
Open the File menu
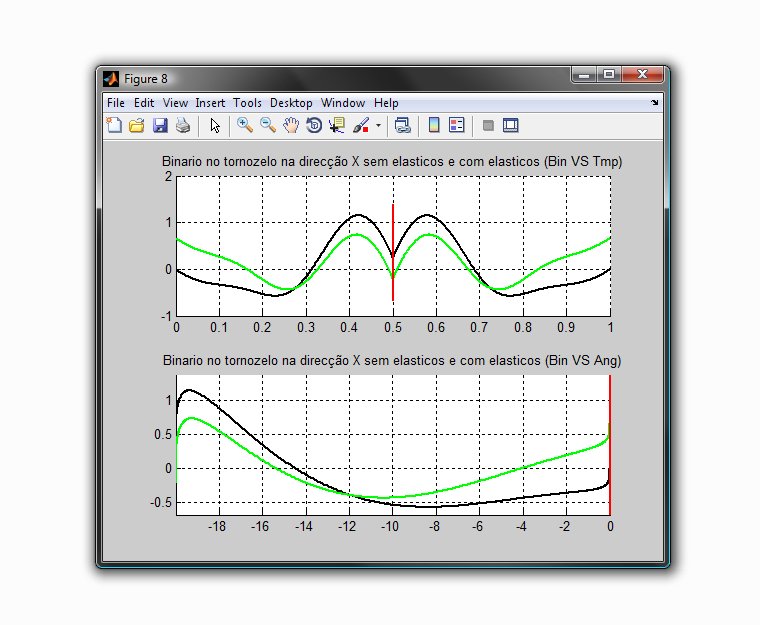pyautogui.click(x=116, y=103)
